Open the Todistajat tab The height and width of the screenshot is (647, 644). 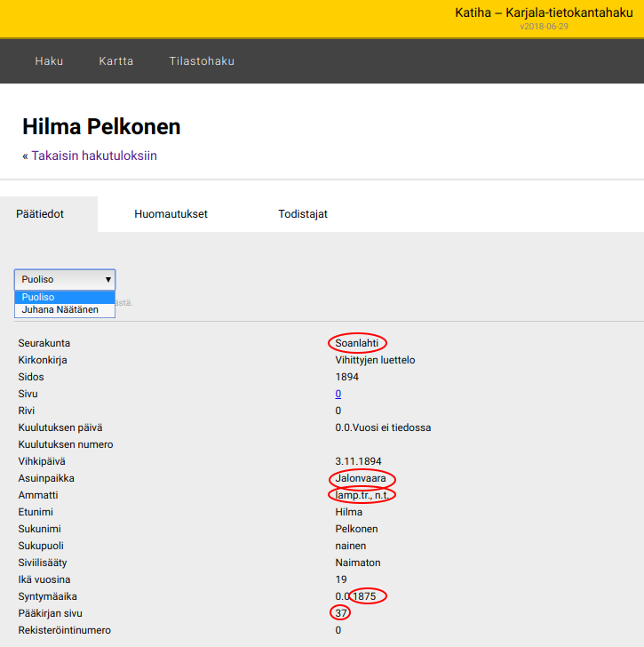coord(303,214)
